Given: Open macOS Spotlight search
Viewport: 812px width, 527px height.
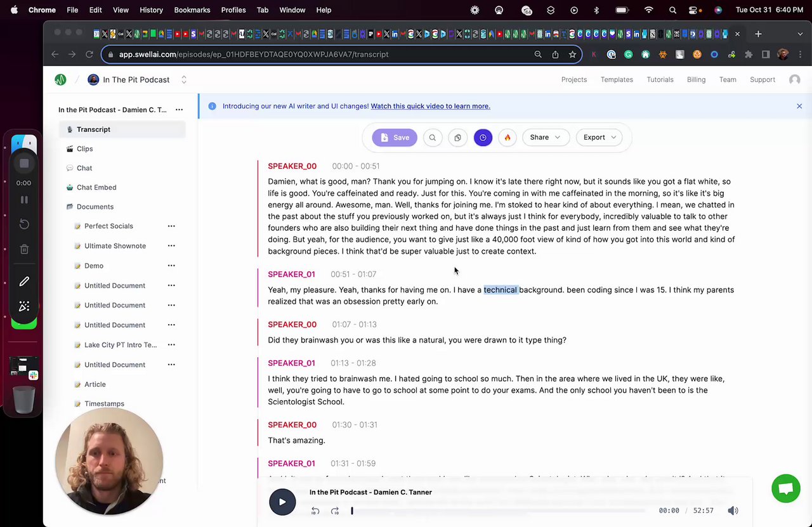Looking at the screenshot, I should [672, 10].
